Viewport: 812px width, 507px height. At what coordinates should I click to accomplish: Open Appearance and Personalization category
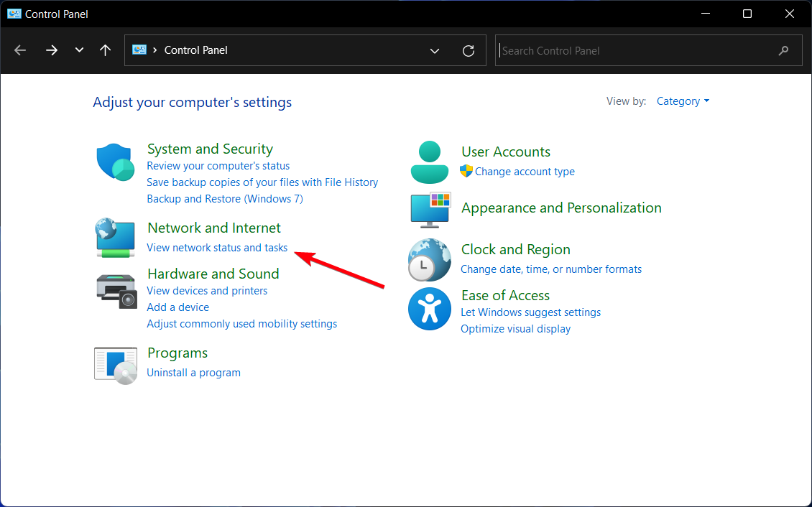pos(561,208)
